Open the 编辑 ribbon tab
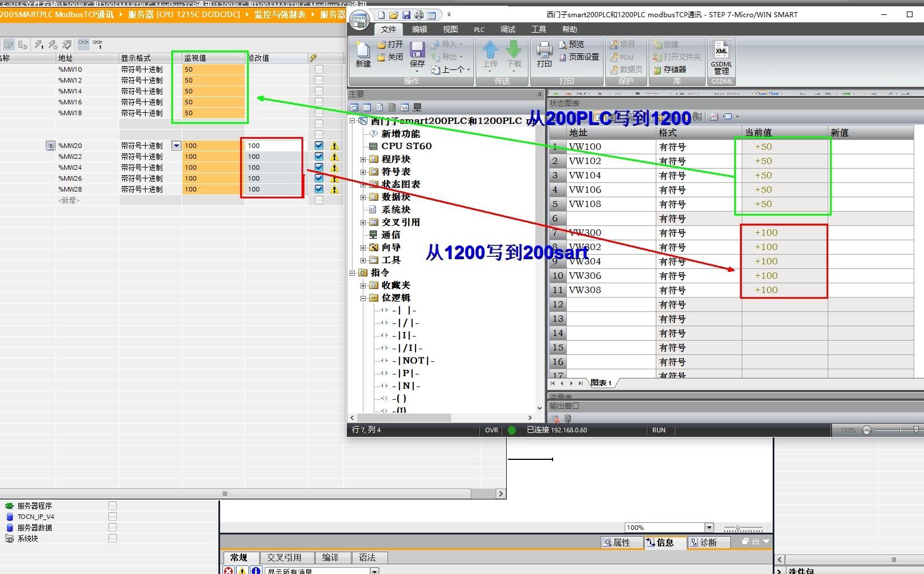The width and height of the screenshot is (924, 574). [x=420, y=29]
